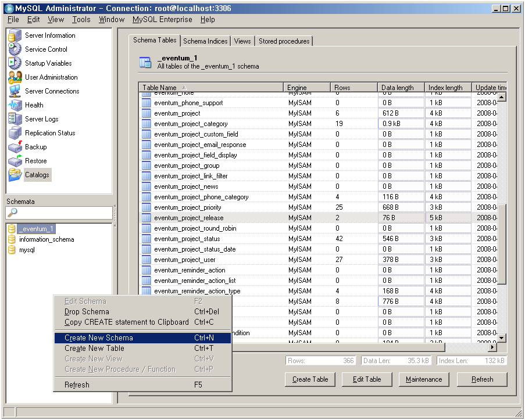Screen dimensions: 525x420
Task: Open the Service Control gear icon
Action: (x=15, y=49)
